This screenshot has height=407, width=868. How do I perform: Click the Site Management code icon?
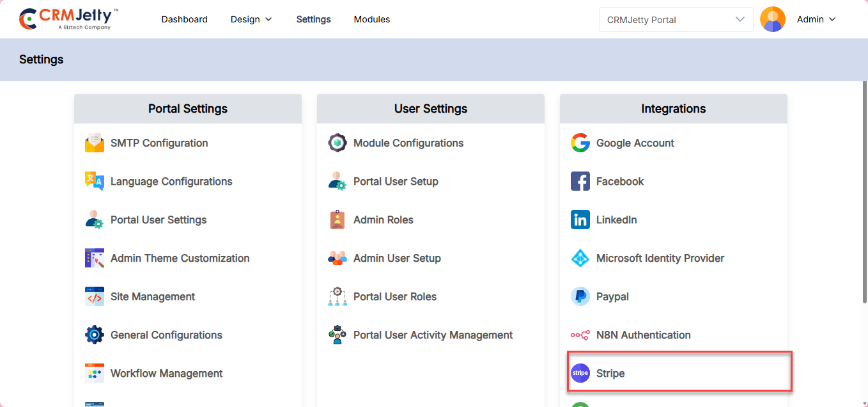[x=95, y=297]
